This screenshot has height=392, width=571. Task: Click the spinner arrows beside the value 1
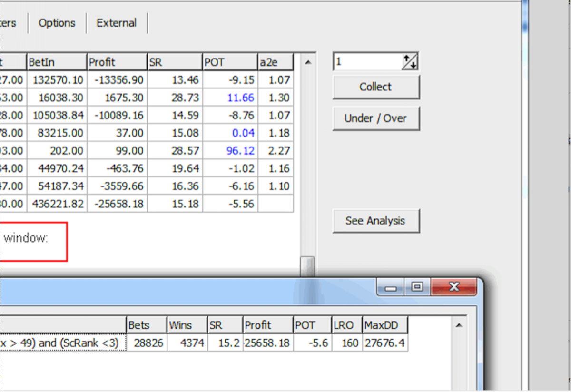pos(410,62)
